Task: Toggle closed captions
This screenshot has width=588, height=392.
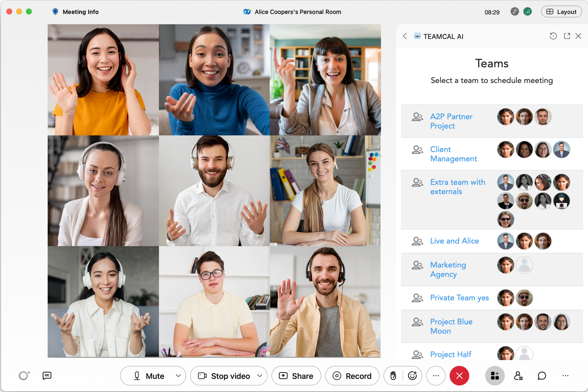Action: (x=47, y=376)
